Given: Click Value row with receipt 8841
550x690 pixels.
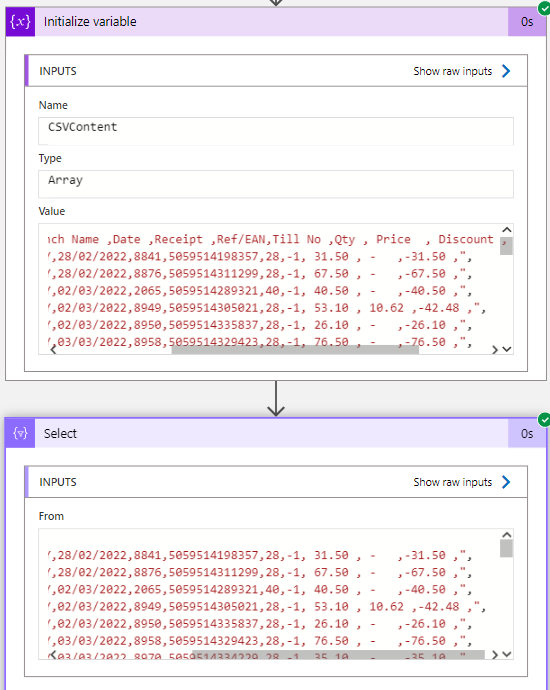Looking at the screenshot, I should click(260, 257).
